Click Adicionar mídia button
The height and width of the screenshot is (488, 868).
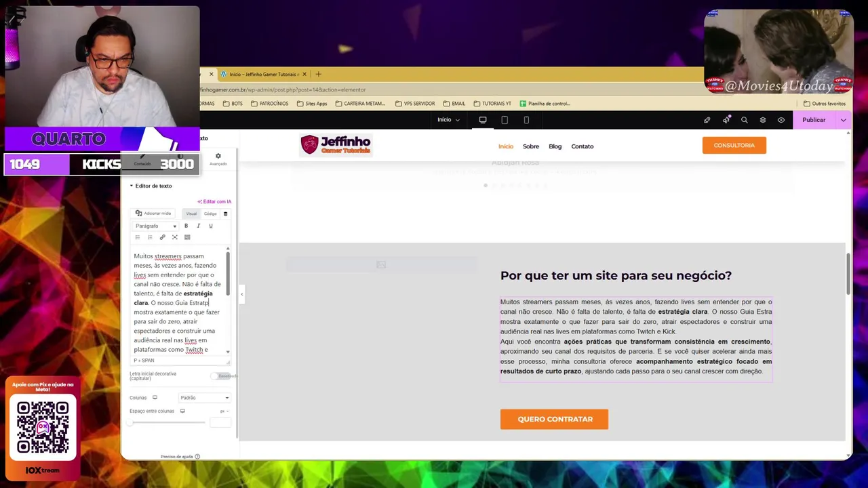click(x=153, y=213)
